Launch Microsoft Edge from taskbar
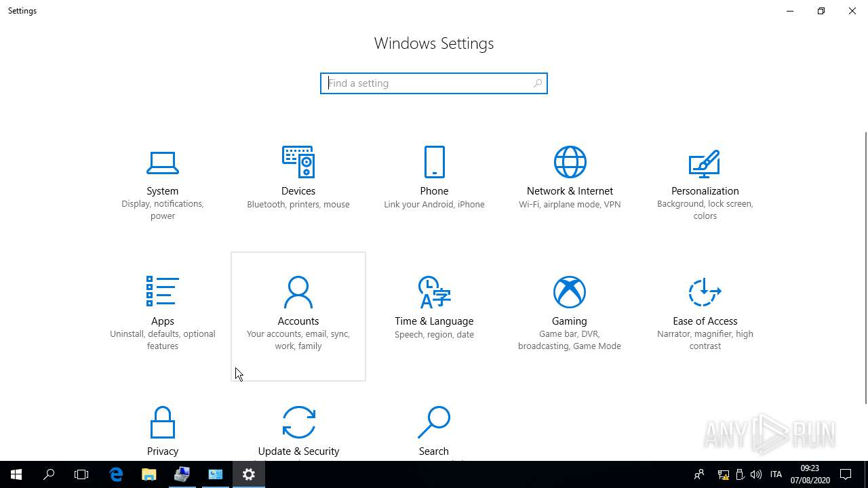The height and width of the screenshot is (488, 868). [116, 474]
